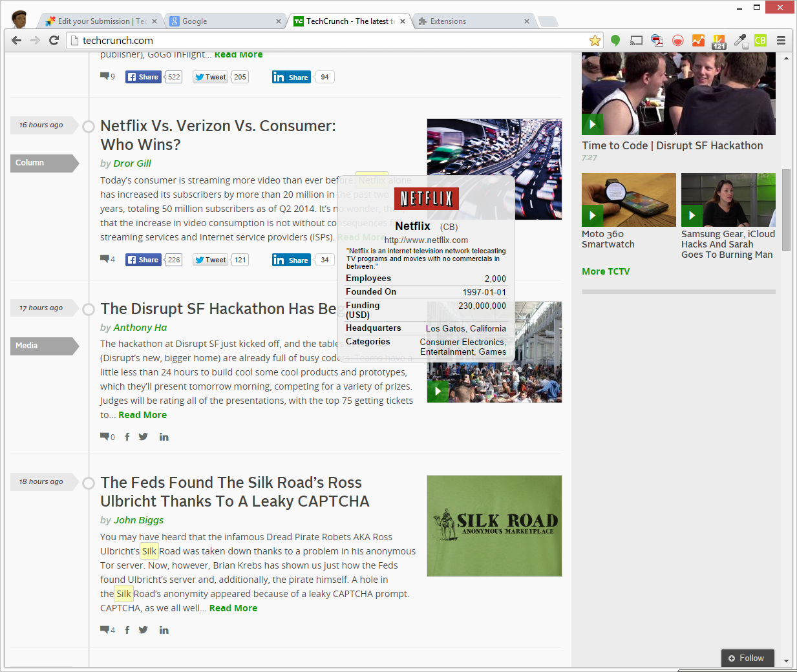The height and width of the screenshot is (672, 797).
Task: Click the Follow button
Action: point(747,658)
